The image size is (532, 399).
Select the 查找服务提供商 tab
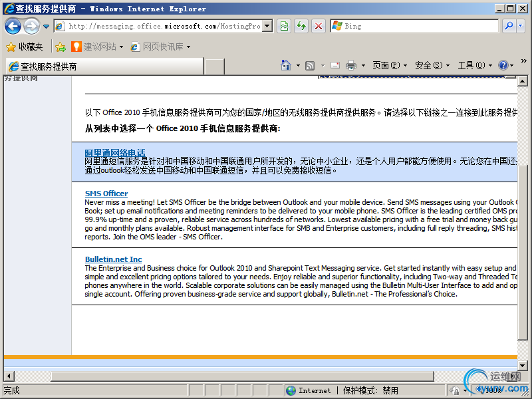tap(104, 66)
